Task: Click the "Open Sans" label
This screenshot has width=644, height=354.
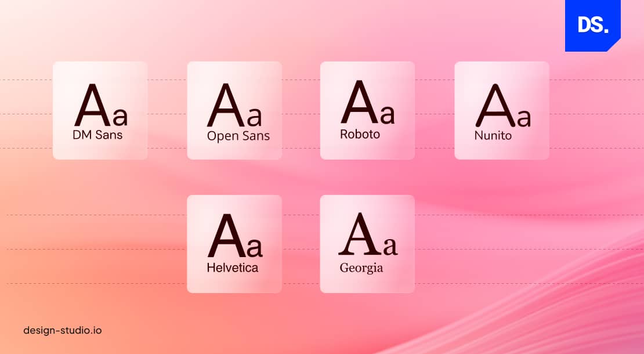Action: [x=238, y=136]
